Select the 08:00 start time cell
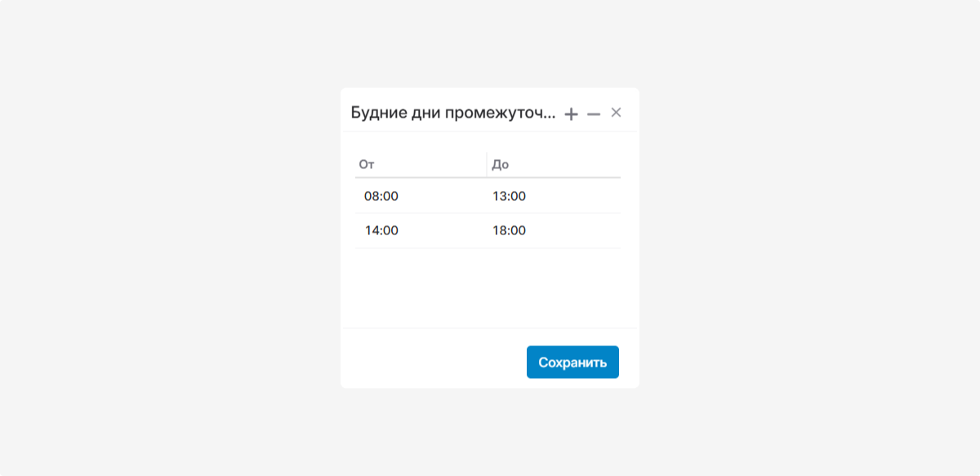This screenshot has height=476, width=980. click(381, 196)
